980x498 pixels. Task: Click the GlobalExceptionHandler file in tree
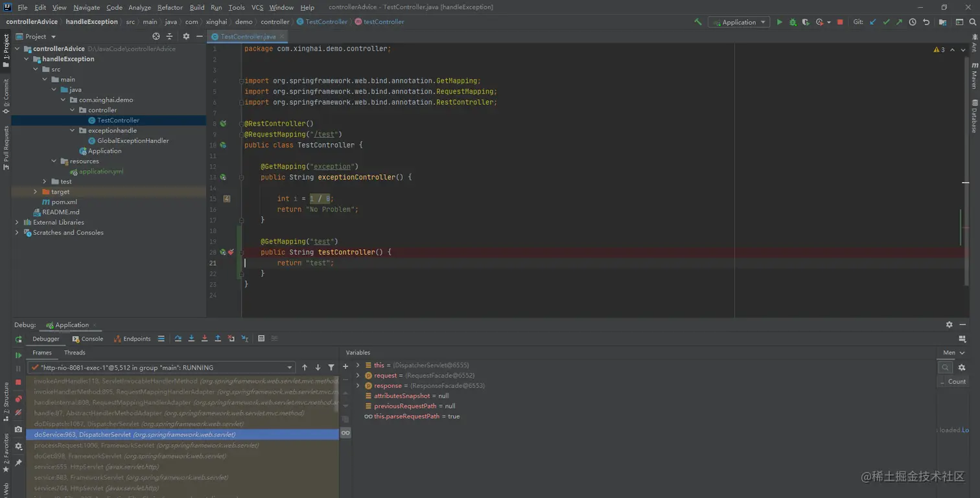[132, 141]
